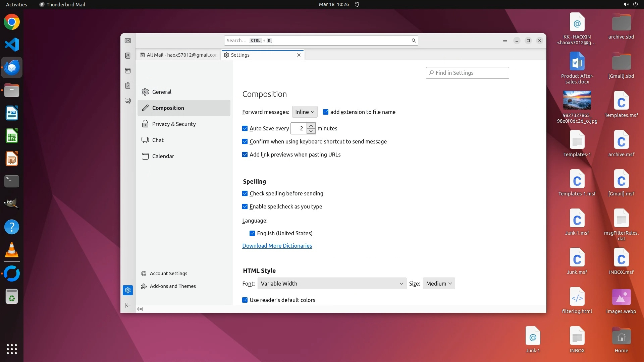The image size is (644, 362).
Task: Open the Thunderbird application menu icon
Action: (x=505, y=41)
